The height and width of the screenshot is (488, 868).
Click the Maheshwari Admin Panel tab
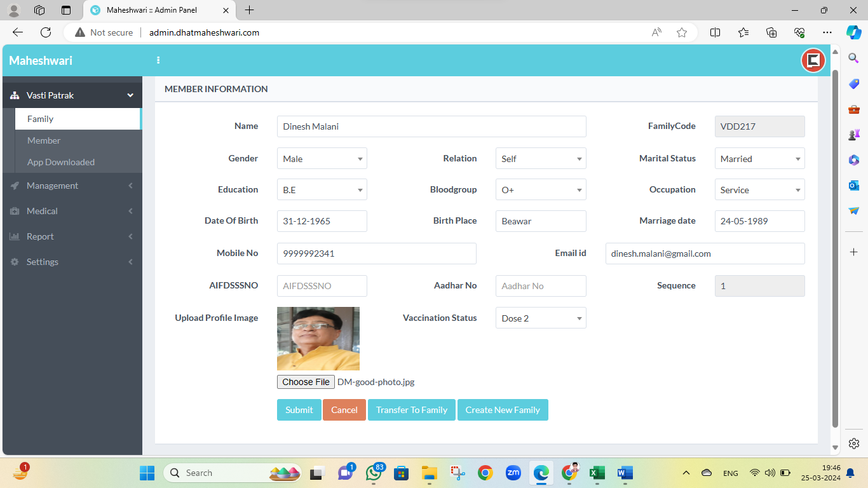[159, 10]
